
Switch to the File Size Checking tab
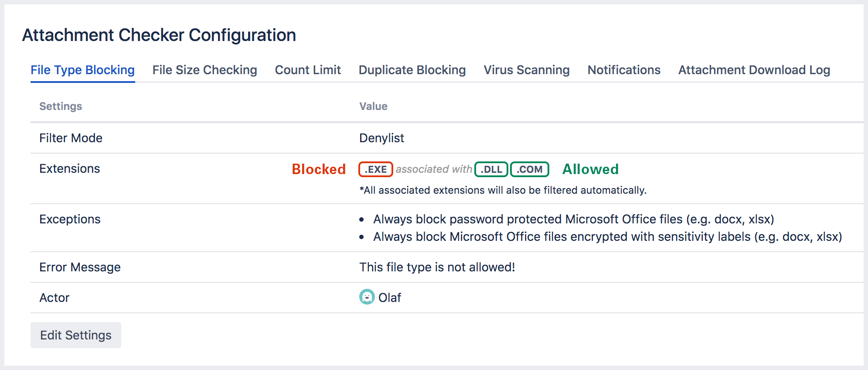204,70
